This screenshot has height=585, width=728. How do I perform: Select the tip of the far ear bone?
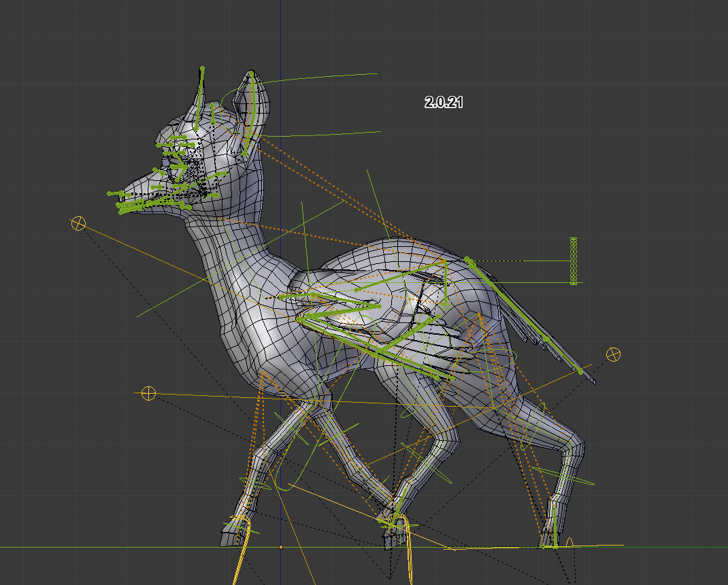202,68
